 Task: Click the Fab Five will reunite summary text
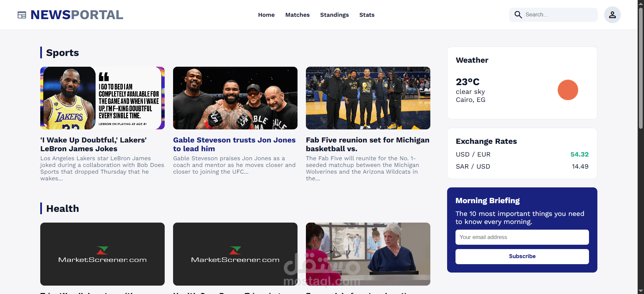click(362, 168)
